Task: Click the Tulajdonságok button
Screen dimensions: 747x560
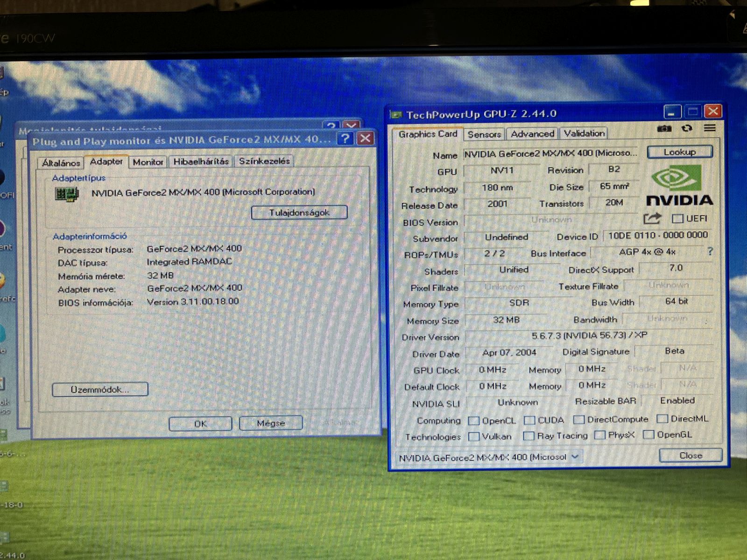Action: tap(299, 212)
